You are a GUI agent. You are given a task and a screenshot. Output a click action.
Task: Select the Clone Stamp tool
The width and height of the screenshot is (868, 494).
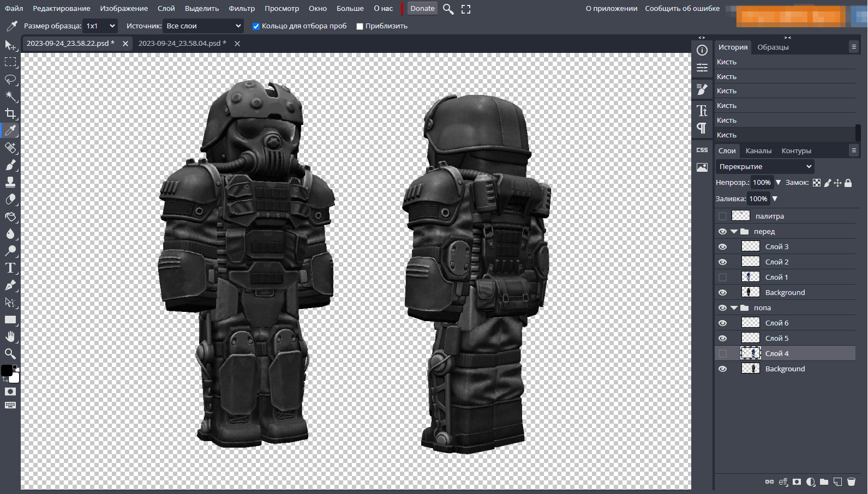[10, 182]
